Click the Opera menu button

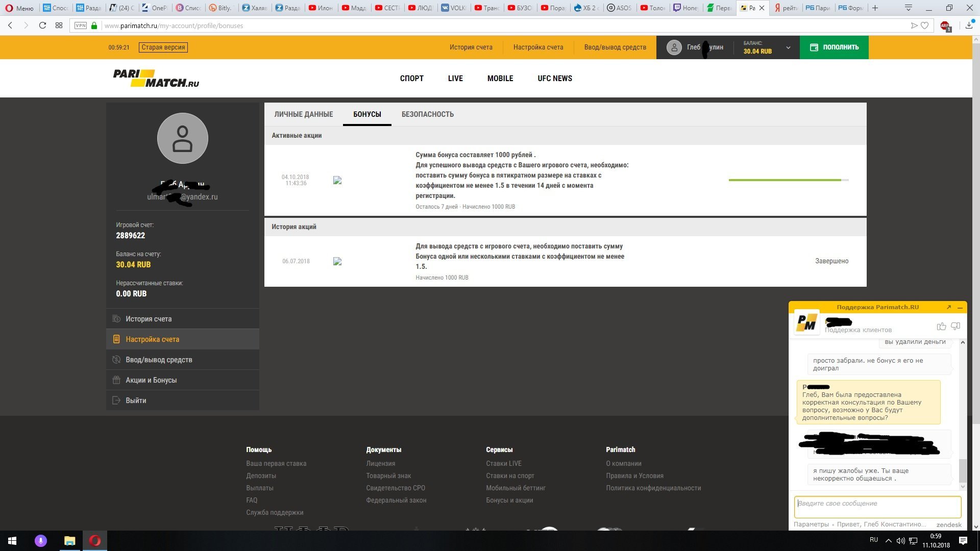(x=19, y=8)
